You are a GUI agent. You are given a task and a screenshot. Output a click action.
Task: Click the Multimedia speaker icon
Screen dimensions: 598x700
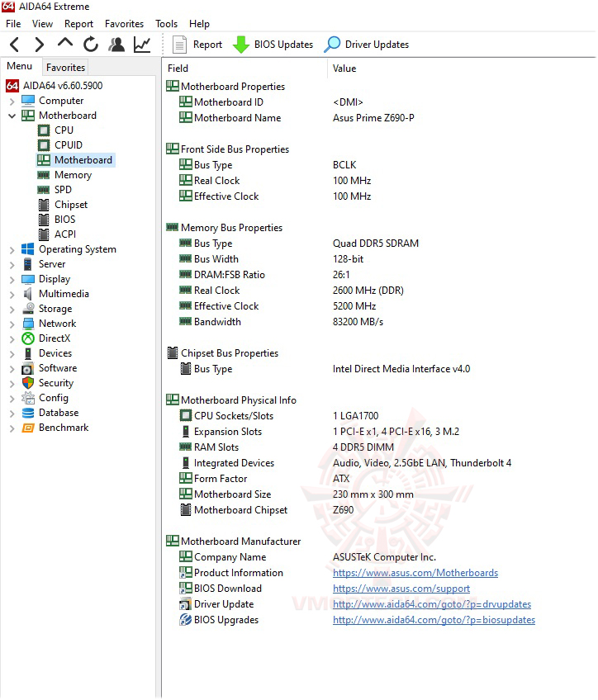tap(28, 294)
